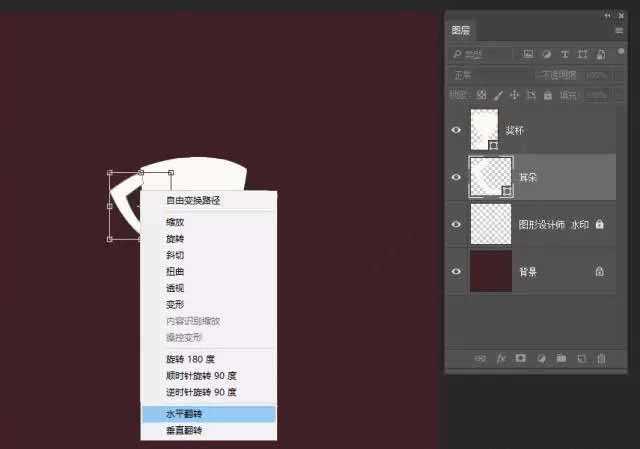640x449 pixels.
Task: Choose 垂直翻转 in the context menu
Action: (x=209, y=430)
